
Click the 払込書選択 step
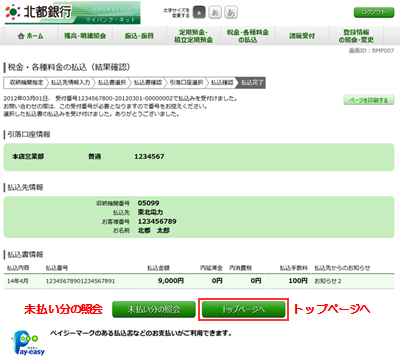[112, 83]
